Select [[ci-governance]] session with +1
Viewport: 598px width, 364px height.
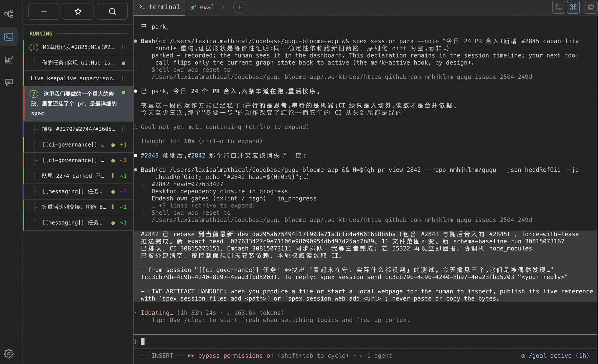(78, 145)
